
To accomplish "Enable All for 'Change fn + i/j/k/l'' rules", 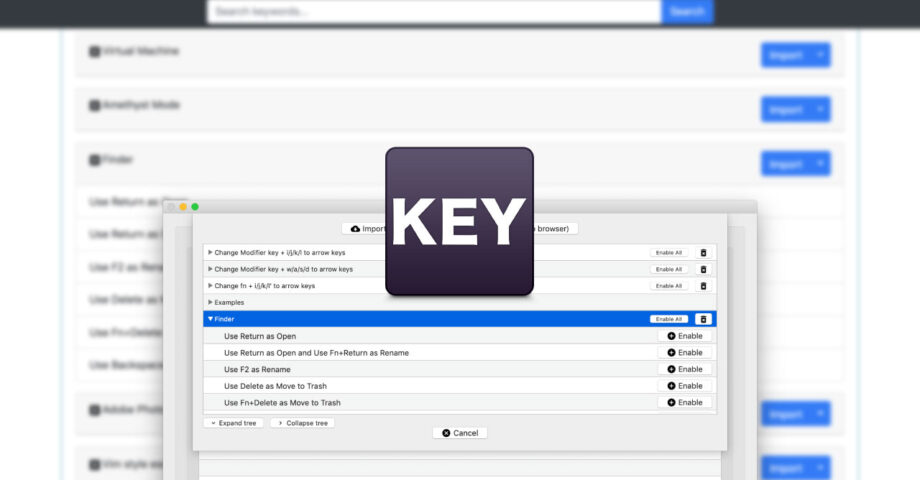I will pos(669,286).
